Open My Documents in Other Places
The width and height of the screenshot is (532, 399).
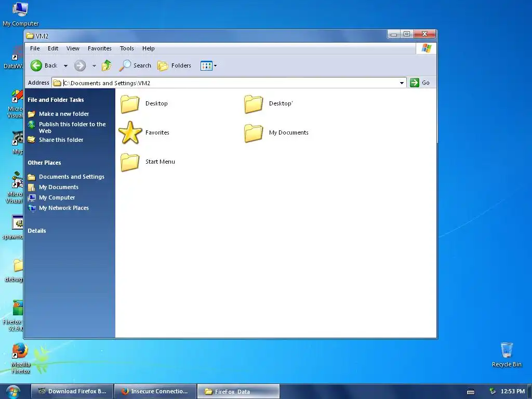pos(59,187)
